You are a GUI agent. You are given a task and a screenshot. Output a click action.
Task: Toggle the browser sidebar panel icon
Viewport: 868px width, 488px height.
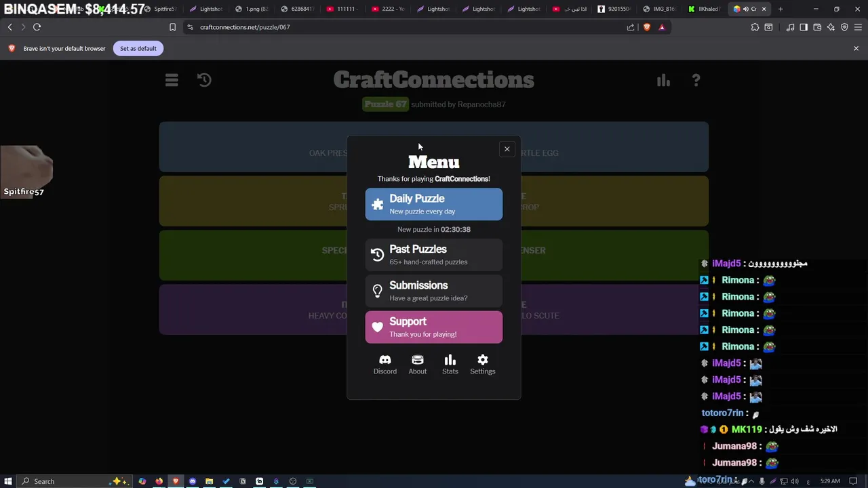click(x=804, y=27)
